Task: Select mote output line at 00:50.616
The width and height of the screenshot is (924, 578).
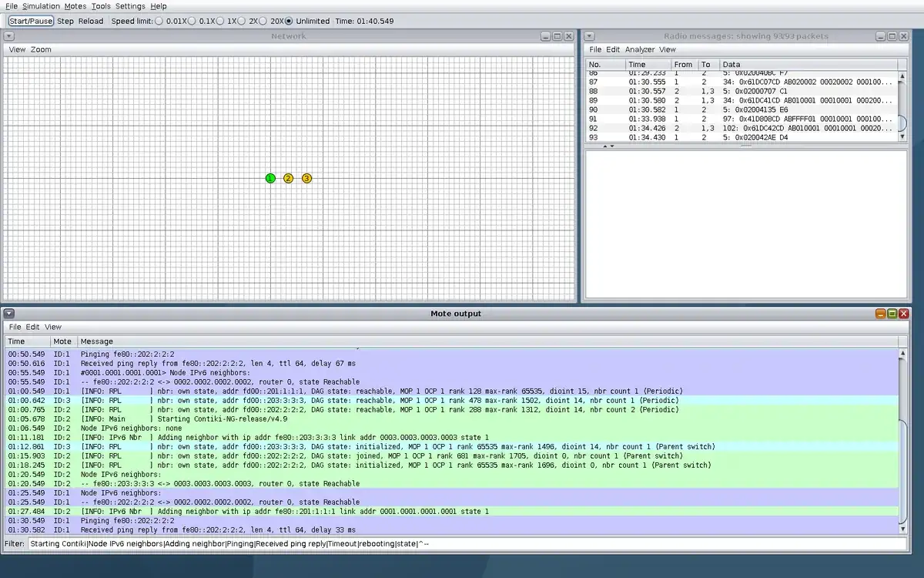Action: (452, 364)
